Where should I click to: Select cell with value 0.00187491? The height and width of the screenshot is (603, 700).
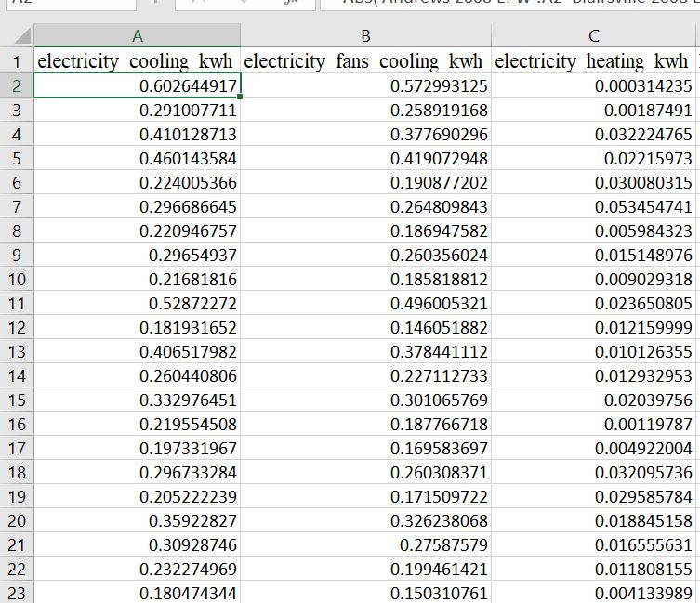point(594,110)
